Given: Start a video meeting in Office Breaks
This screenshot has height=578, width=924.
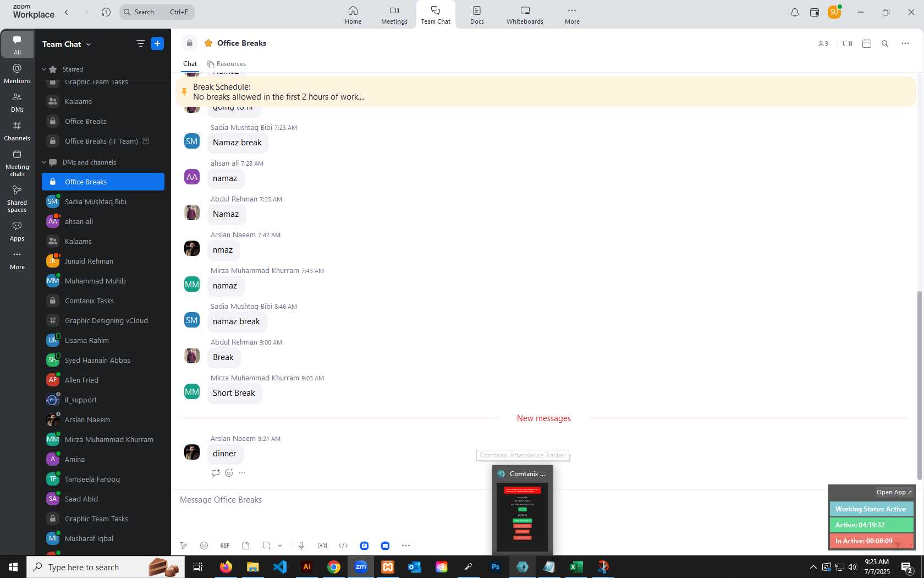Looking at the screenshot, I should [848, 43].
